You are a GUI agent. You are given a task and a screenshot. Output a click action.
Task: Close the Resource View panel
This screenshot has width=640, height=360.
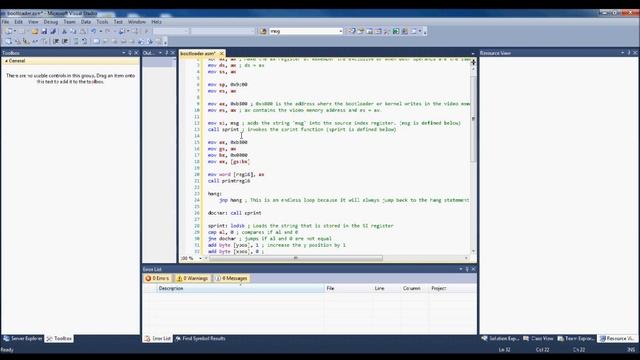635,53
